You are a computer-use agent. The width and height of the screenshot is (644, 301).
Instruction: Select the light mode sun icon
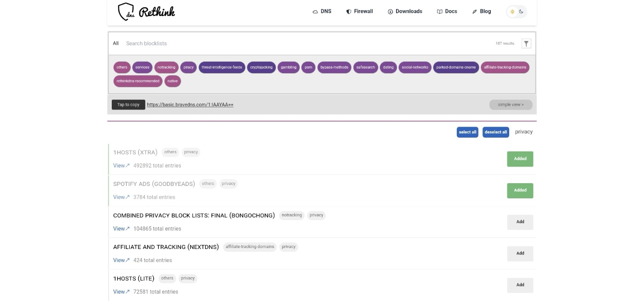(x=512, y=12)
